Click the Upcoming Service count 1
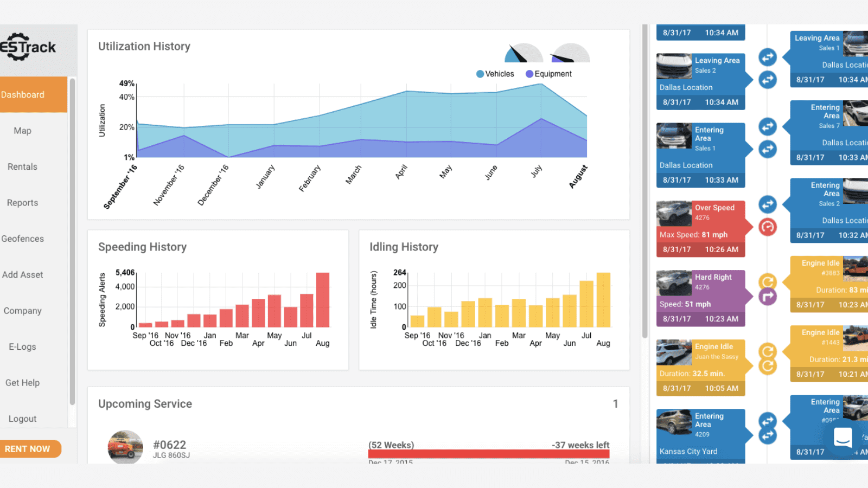Viewport: 868px width, 488px height. point(615,404)
